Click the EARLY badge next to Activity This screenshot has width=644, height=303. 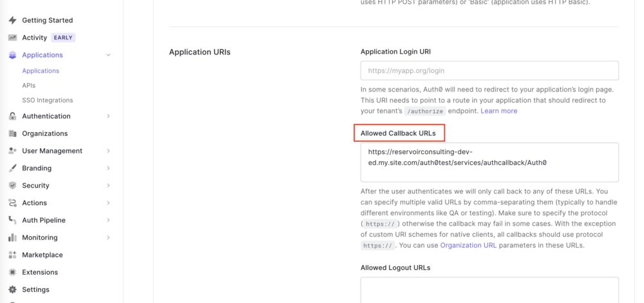click(x=63, y=38)
